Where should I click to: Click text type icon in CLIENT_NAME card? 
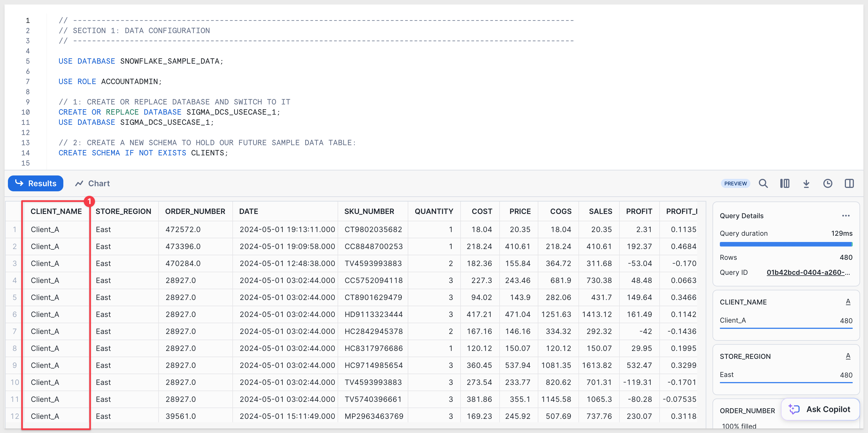(x=848, y=301)
